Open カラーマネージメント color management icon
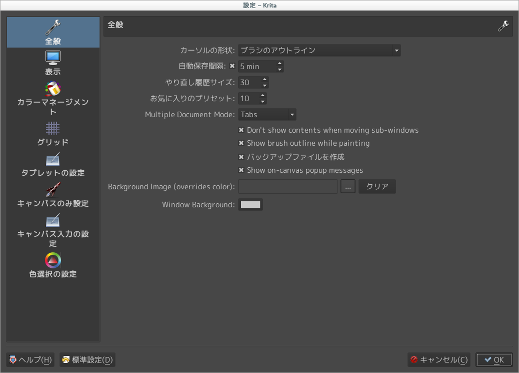Image resolution: width=519 pixels, height=373 pixels. coord(53,89)
